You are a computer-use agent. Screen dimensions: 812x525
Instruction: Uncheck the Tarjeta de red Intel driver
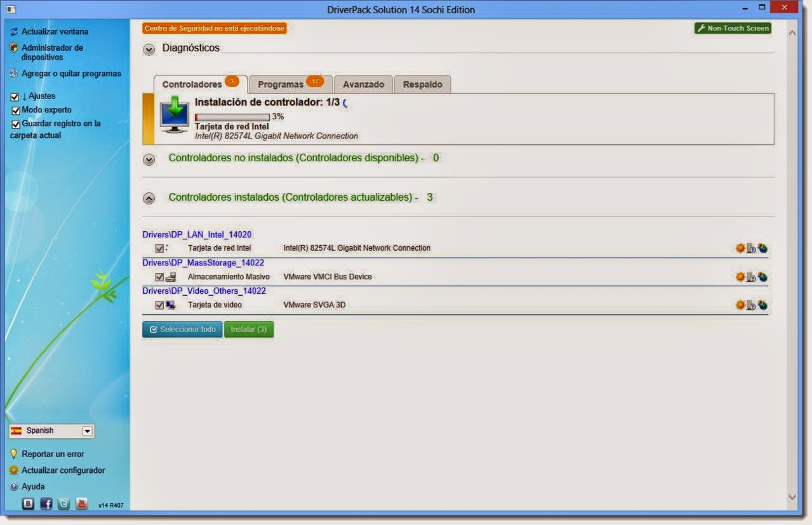click(159, 248)
